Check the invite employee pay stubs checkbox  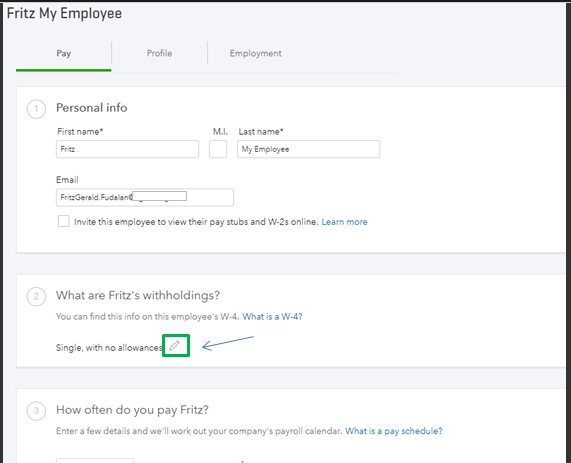point(63,221)
